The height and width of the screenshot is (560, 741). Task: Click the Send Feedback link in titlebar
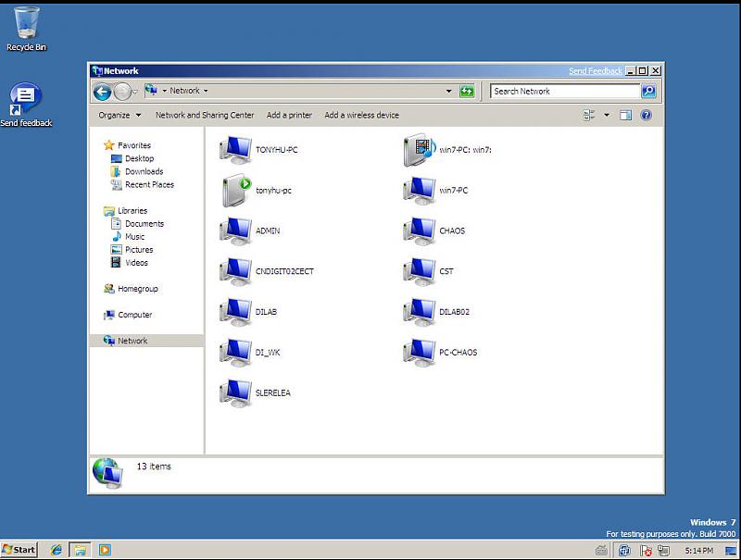click(595, 71)
